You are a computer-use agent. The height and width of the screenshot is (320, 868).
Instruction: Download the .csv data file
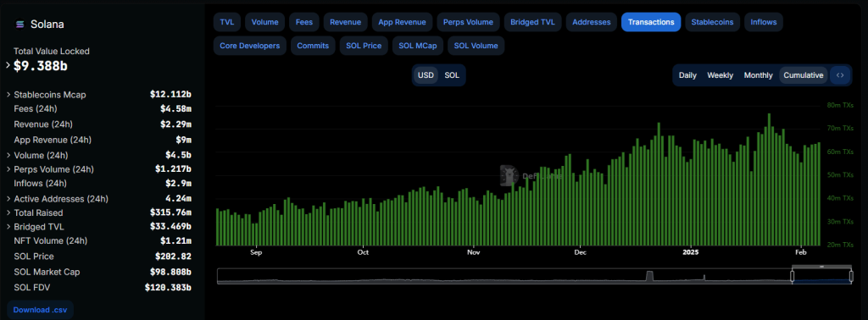point(41,310)
